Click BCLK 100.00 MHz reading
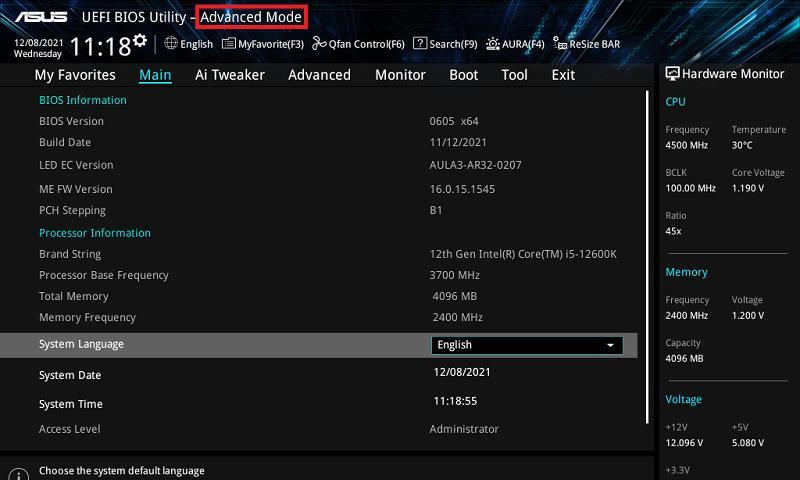 690,188
